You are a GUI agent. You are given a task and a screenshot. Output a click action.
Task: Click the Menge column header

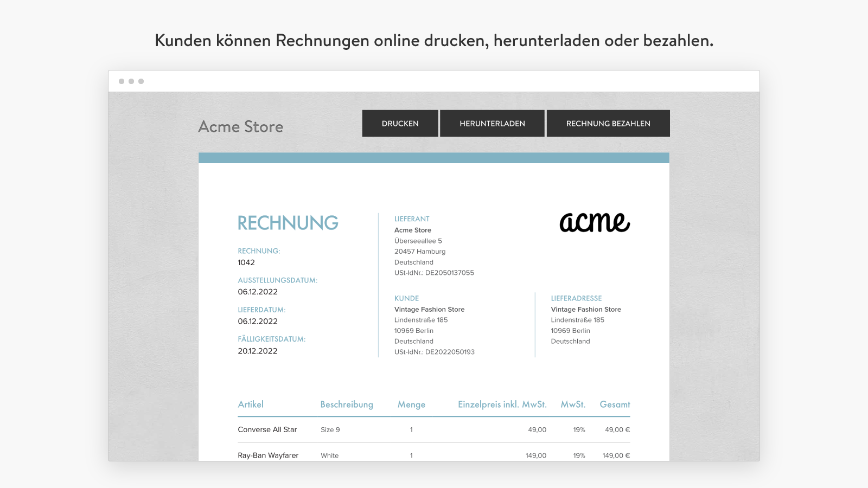[411, 404]
